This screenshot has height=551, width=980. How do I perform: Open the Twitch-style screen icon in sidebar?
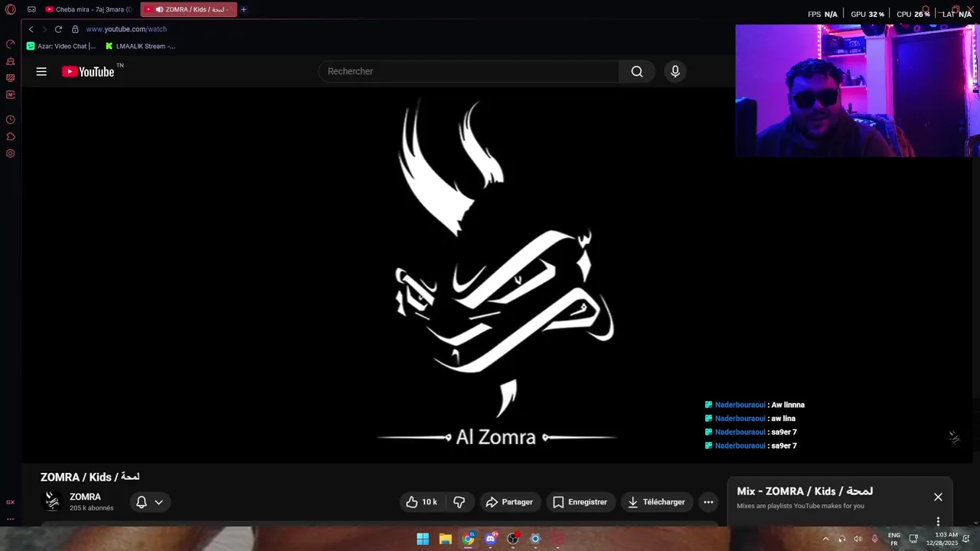[x=10, y=78]
